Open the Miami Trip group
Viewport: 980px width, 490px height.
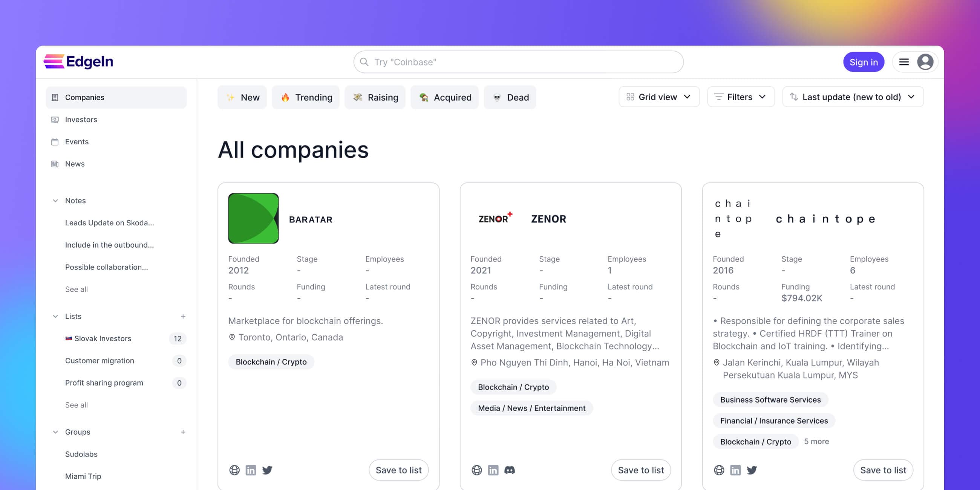(x=83, y=476)
